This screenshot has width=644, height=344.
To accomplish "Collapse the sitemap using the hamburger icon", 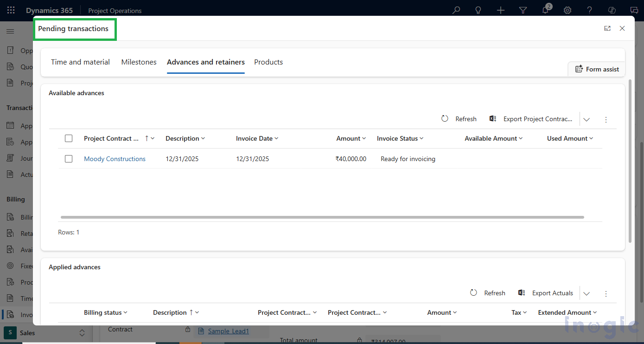I will click(x=10, y=31).
